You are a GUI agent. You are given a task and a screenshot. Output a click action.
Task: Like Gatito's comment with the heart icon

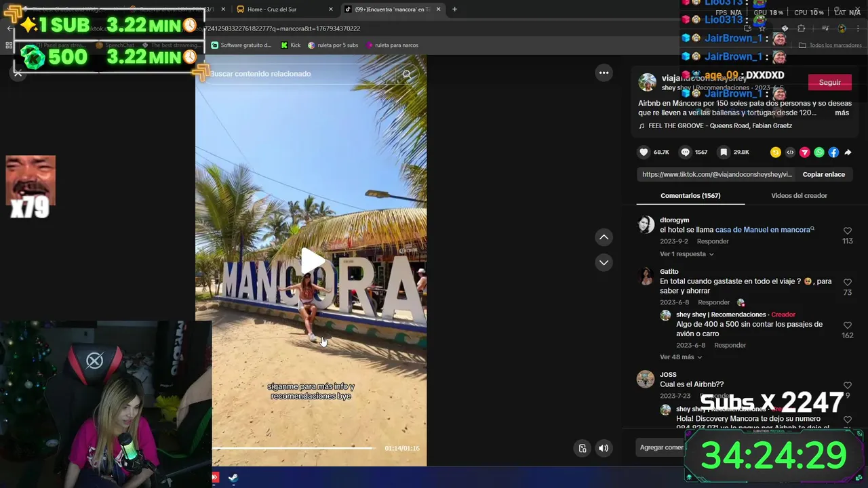point(847,283)
